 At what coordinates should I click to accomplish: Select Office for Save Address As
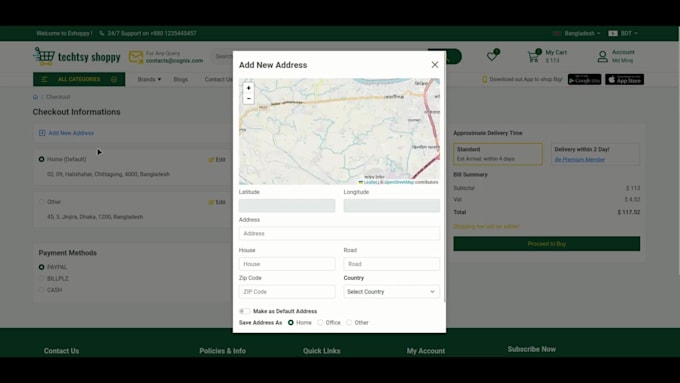(320, 322)
